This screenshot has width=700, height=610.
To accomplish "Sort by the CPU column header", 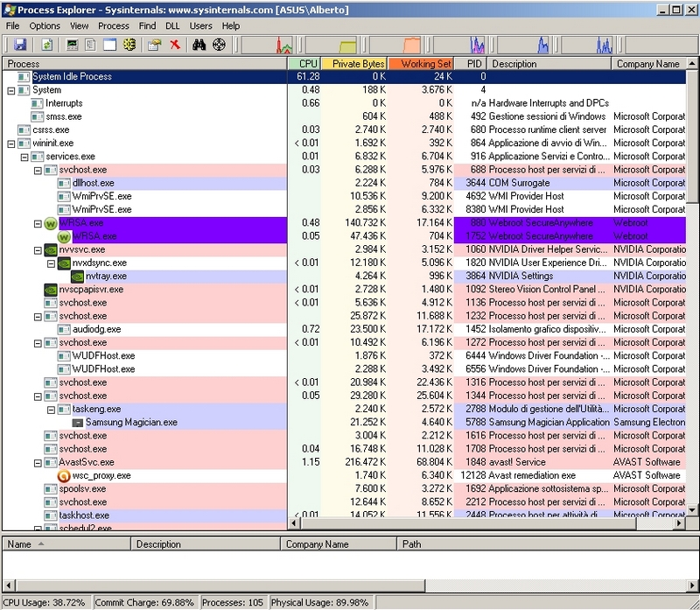I will (x=304, y=64).
